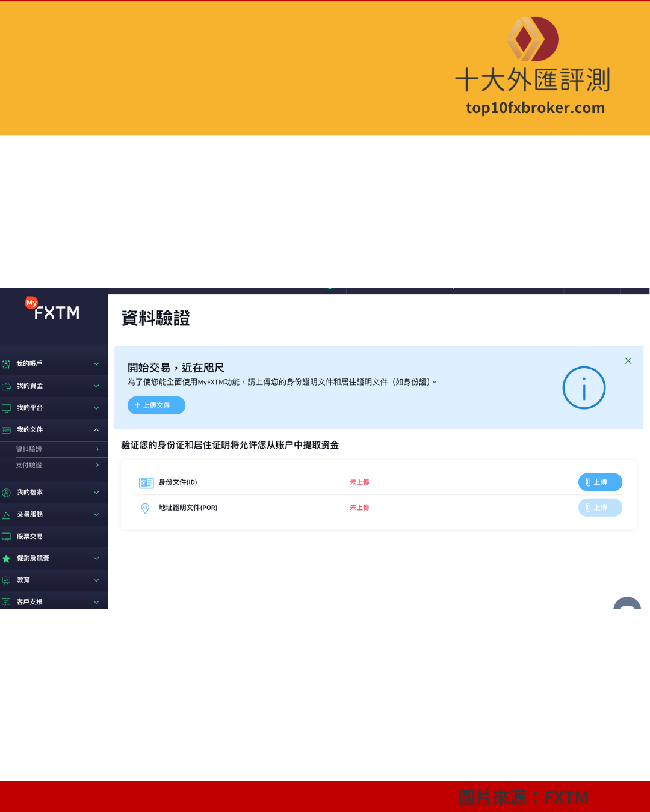Image resolution: width=650 pixels, height=812 pixels.
Task: Expand the 教育 menu chevron
Action: tap(96, 580)
